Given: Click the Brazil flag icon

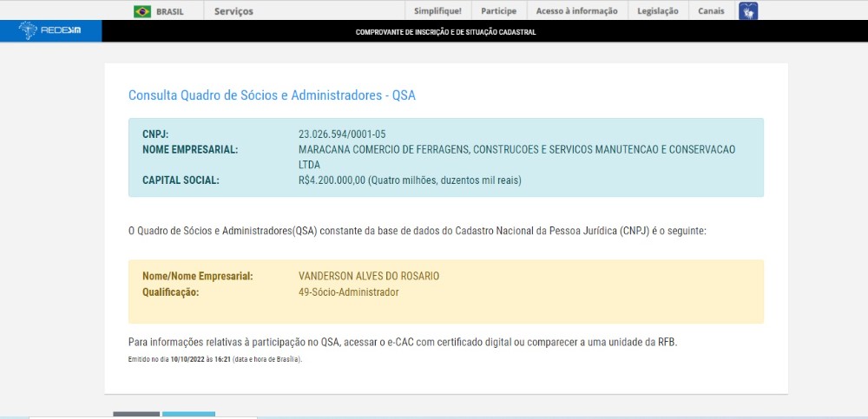Looking at the screenshot, I should tap(141, 11).
